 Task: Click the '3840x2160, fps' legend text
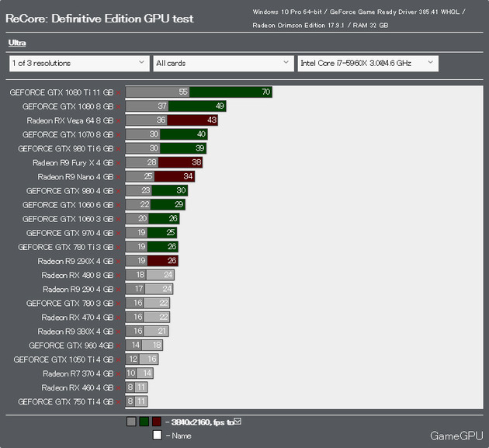pyautogui.click(x=198, y=422)
